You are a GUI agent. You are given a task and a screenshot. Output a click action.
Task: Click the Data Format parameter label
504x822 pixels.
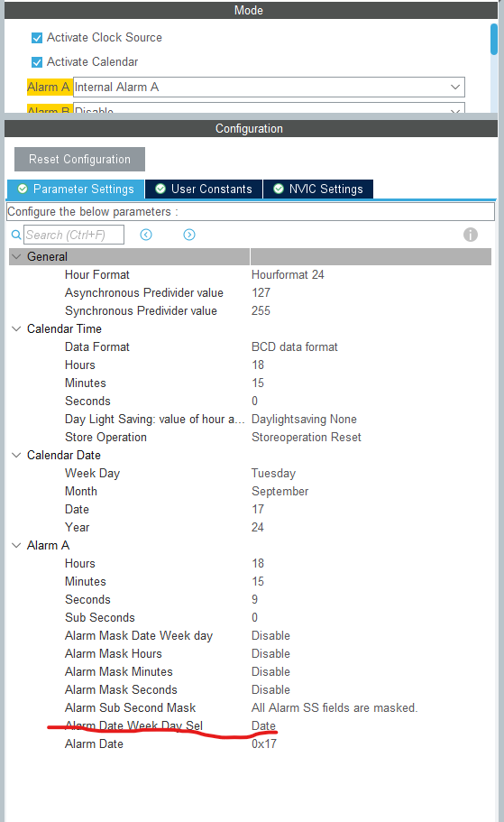point(97,347)
